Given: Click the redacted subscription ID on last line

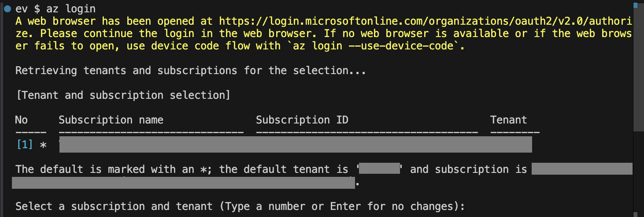Looking at the screenshot, I should click(183, 182).
